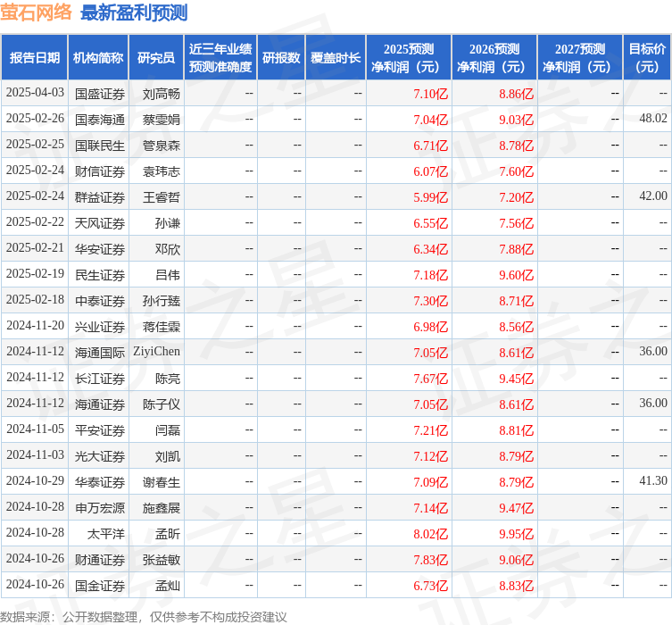Click target price 48.02
Image resolution: width=672 pixels, height=625 pixels.
[653, 119]
